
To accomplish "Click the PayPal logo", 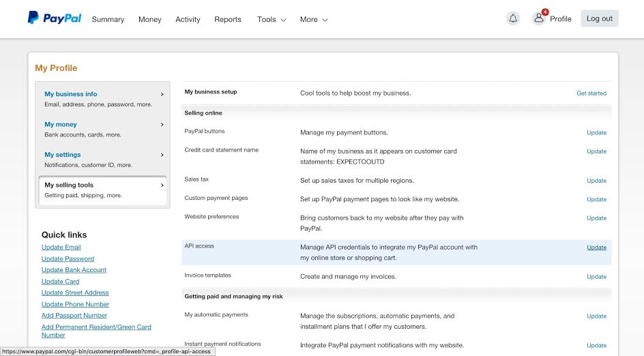I will click(54, 18).
